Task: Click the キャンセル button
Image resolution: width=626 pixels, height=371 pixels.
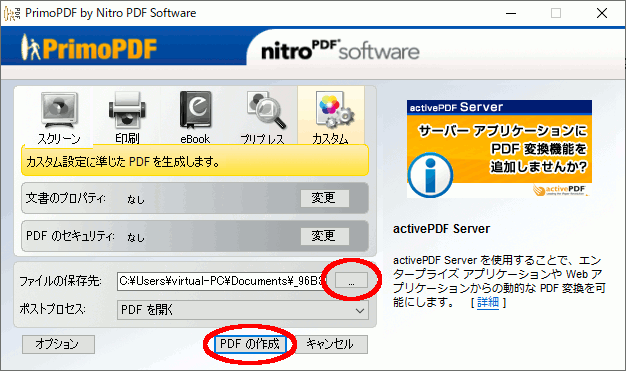Action: 330,344
